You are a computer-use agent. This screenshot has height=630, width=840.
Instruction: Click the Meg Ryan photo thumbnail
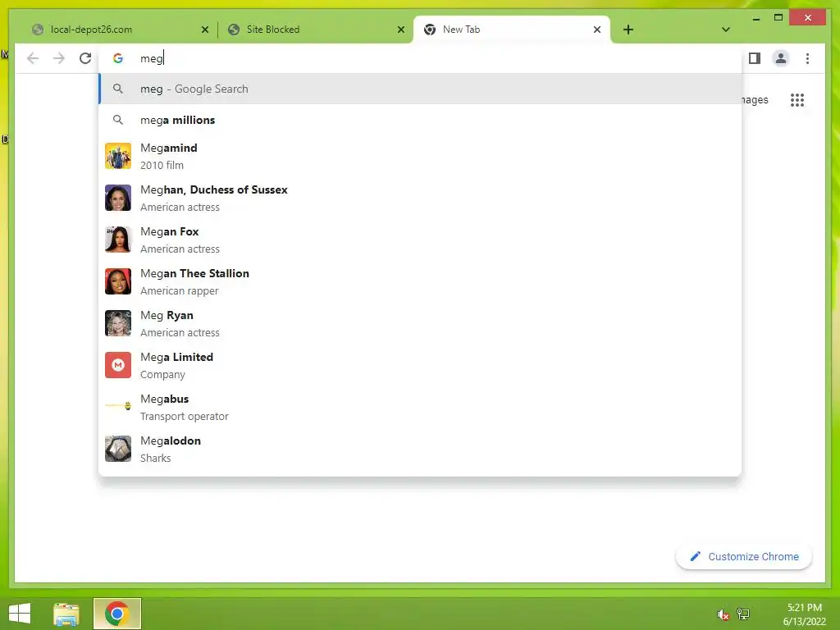tap(118, 323)
